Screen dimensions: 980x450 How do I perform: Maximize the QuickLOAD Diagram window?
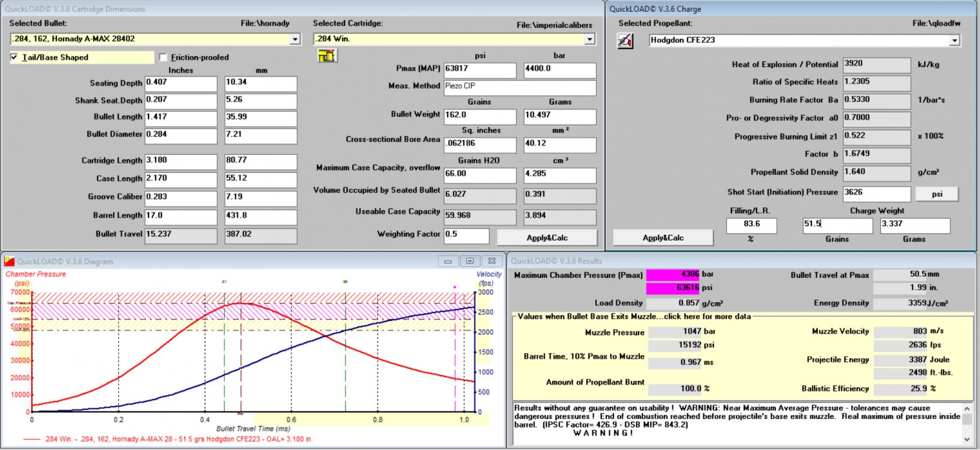[x=470, y=261]
